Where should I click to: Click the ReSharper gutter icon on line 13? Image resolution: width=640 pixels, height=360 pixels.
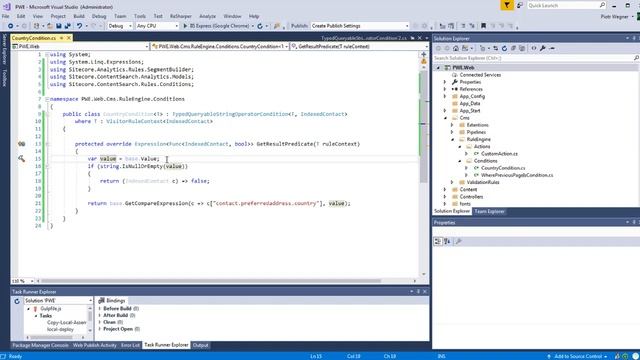click(22, 144)
